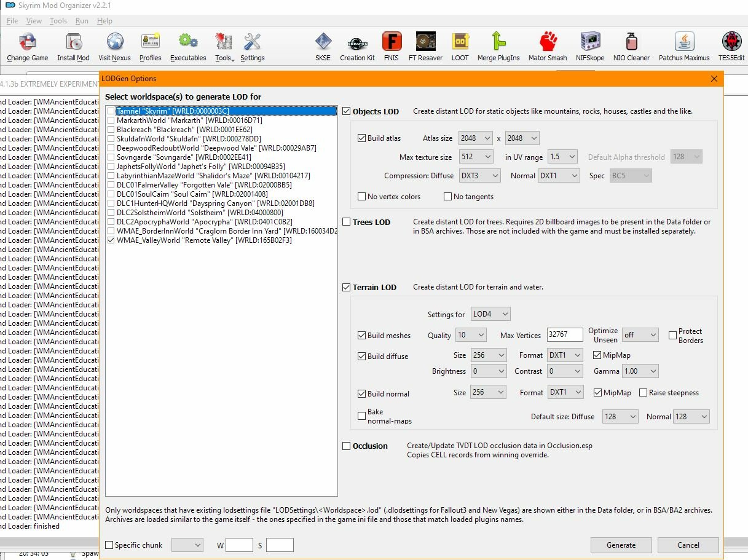Open the UV range dropdown

tap(562, 157)
